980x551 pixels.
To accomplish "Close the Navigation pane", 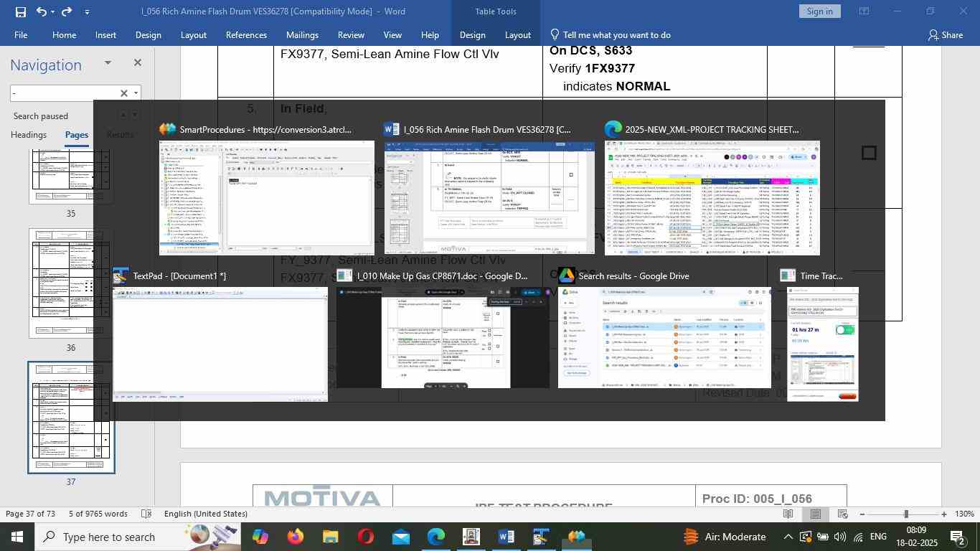I will pyautogui.click(x=138, y=63).
